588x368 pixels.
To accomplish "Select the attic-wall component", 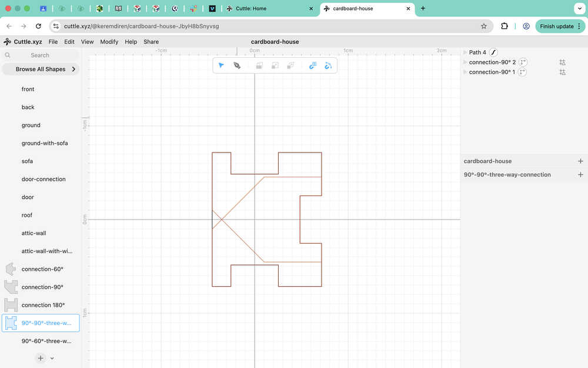I will [x=34, y=233].
